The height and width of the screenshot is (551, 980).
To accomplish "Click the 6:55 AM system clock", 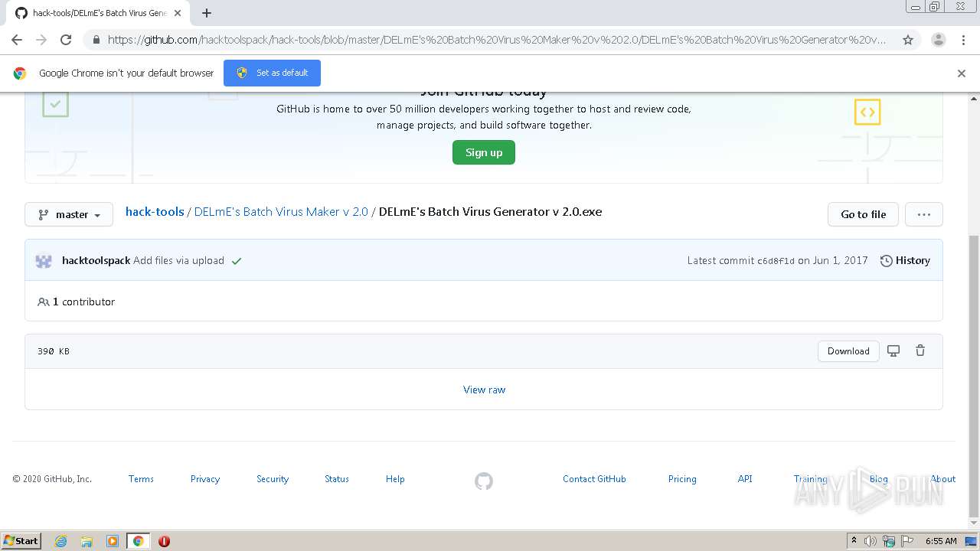I will coord(941,541).
